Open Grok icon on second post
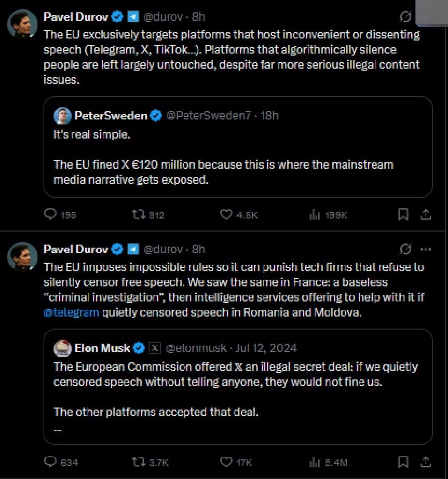The width and height of the screenshot is (448, 479). (405, 249)
